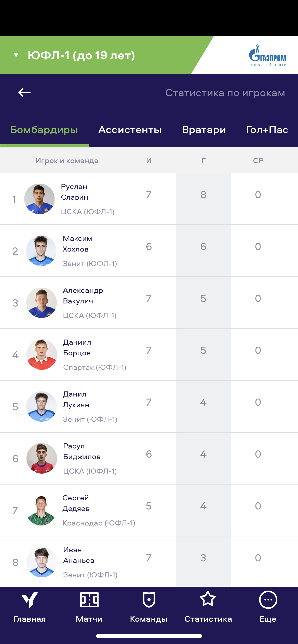Select the Гол+Пас tab
This screenshot has height=644, width=298.
[267, 130]
